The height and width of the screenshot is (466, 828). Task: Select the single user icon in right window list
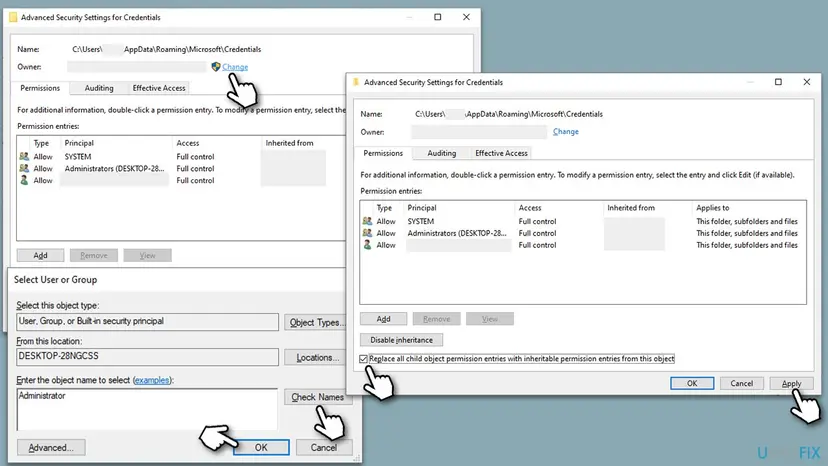click(x=367, y=245)
